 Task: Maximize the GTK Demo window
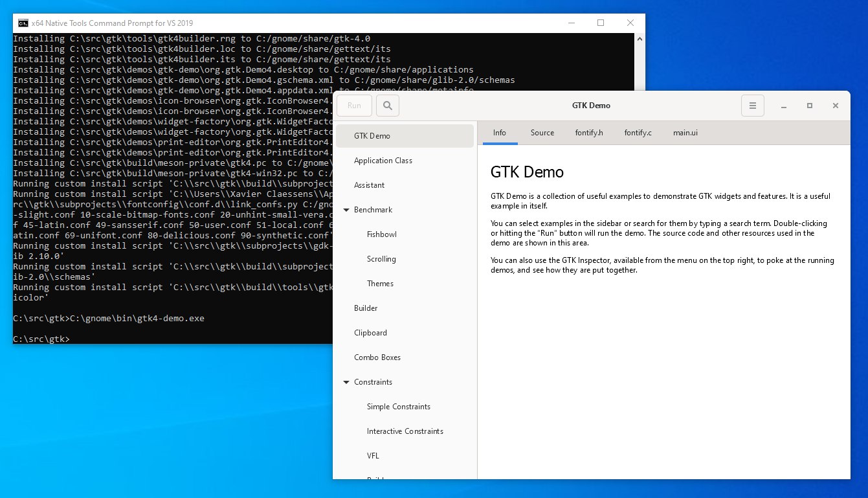tap(810, 106)
